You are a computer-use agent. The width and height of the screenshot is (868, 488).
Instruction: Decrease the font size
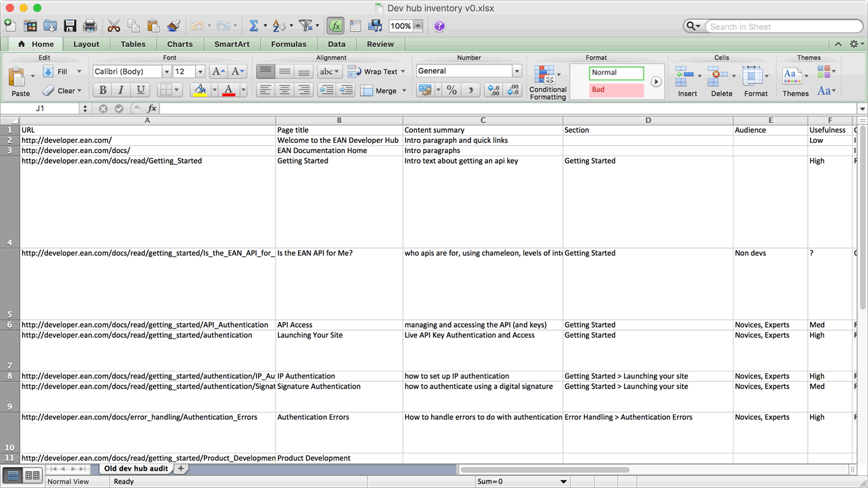[237, 71]
